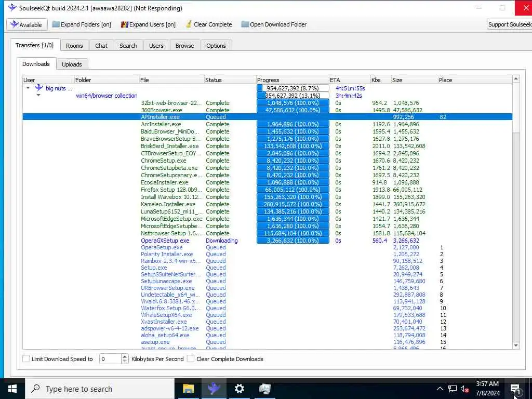Click the SoulseekQt taskbar icon
Viewport: 532px width, 399px height.
click(x=214, y=389)
